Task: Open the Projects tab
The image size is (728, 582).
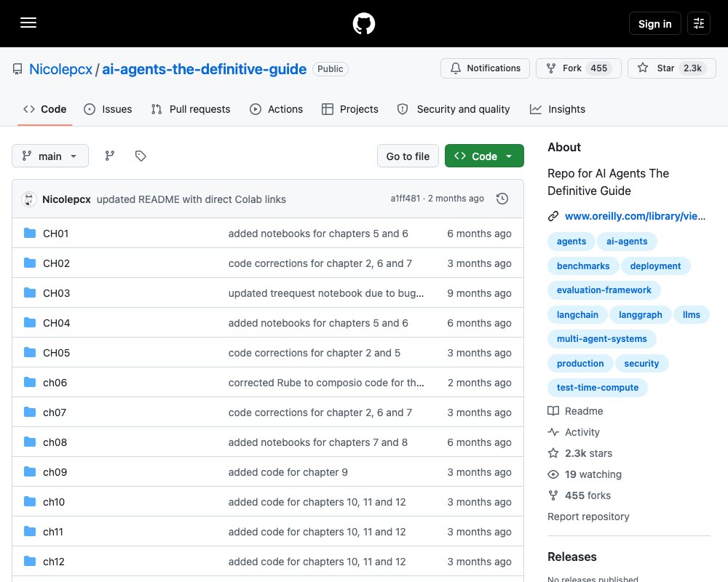Action: 350,109
